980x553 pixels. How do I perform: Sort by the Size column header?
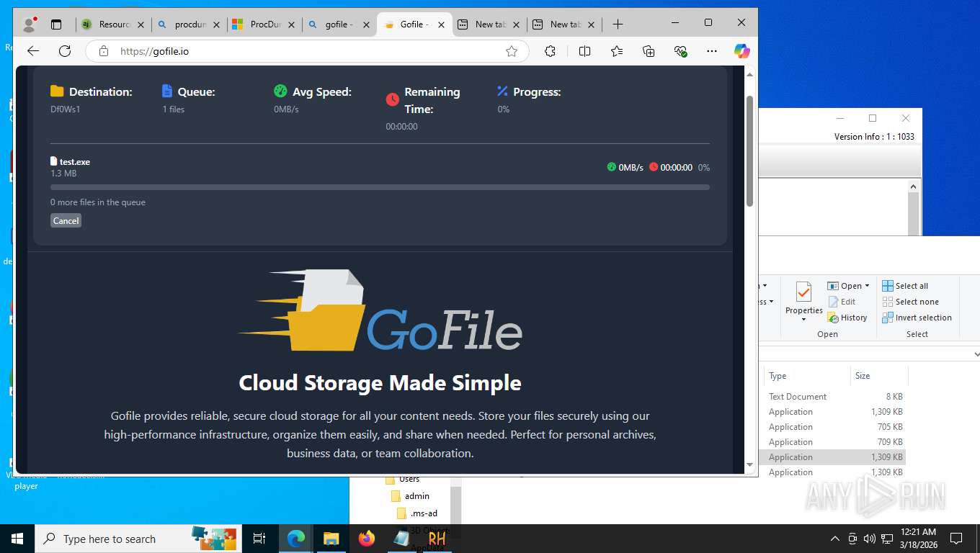tap(879, 376)
